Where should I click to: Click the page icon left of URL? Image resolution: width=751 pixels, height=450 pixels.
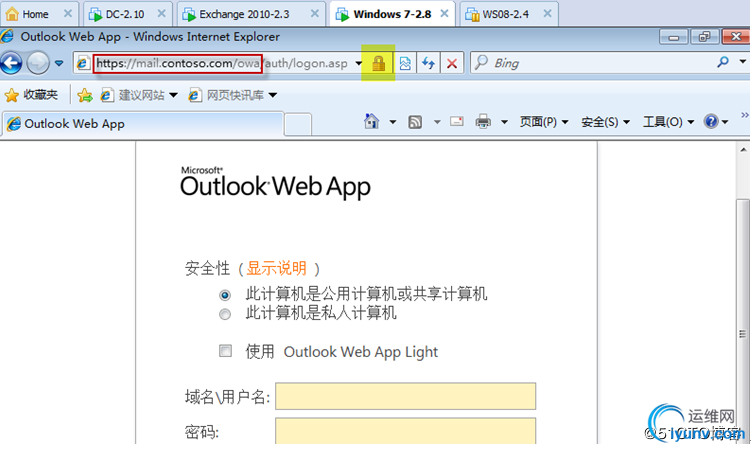(x=83, y=63)
